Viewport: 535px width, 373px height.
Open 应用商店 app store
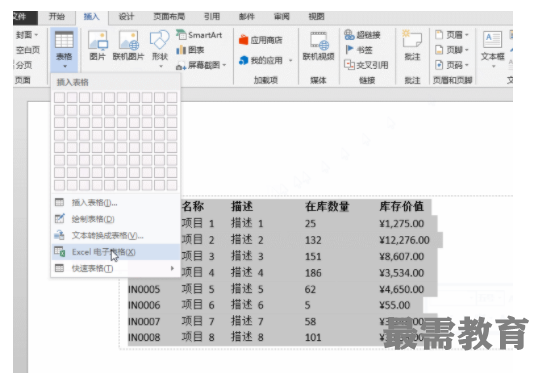coord(260,40)
